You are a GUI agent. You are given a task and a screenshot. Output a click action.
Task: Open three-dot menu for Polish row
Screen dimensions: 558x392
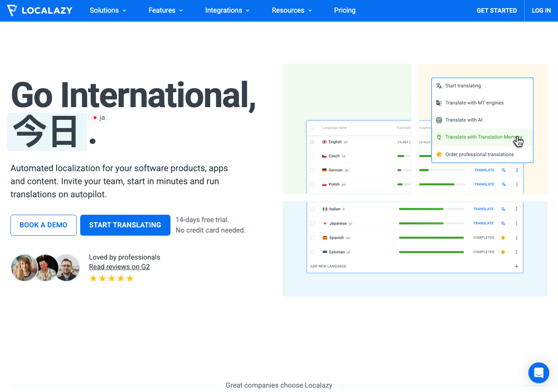pyautogui.click(x=517, y=184)
